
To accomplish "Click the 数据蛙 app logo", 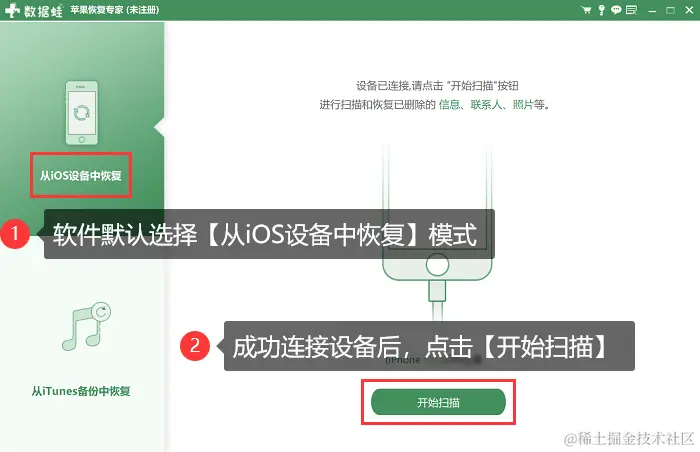I will click(34, 10).
